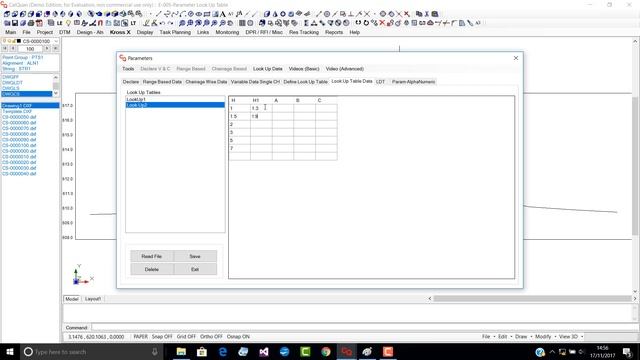Click the Save button in Parameters dialog
This screenshot has height=360, width=640.
195,256
